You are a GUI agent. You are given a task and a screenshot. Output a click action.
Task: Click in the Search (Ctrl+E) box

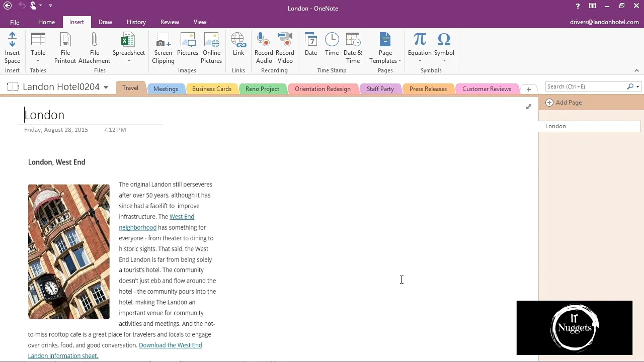[x=586, y=87]
